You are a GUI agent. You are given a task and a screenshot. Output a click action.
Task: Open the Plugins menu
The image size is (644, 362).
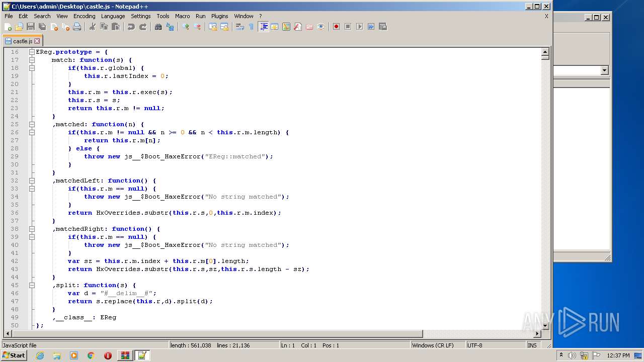coord(219,16)
